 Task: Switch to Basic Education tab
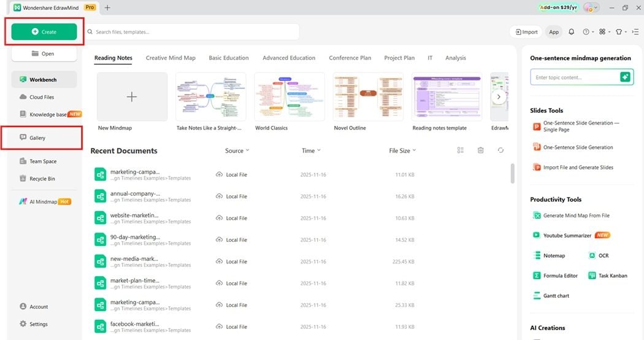(x=229, y=58)
